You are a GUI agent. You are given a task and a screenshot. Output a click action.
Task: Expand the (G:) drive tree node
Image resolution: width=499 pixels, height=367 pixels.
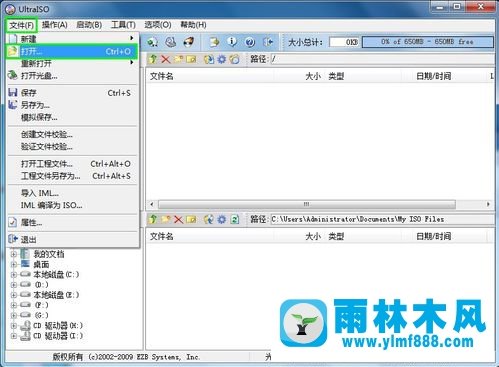coord(14,315)
